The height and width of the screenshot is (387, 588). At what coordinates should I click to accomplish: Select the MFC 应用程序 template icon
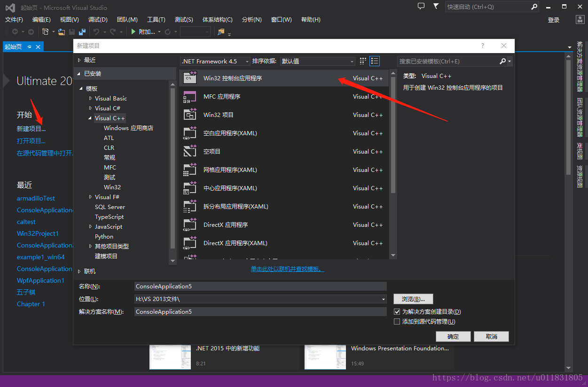click(x=189, y=97)
